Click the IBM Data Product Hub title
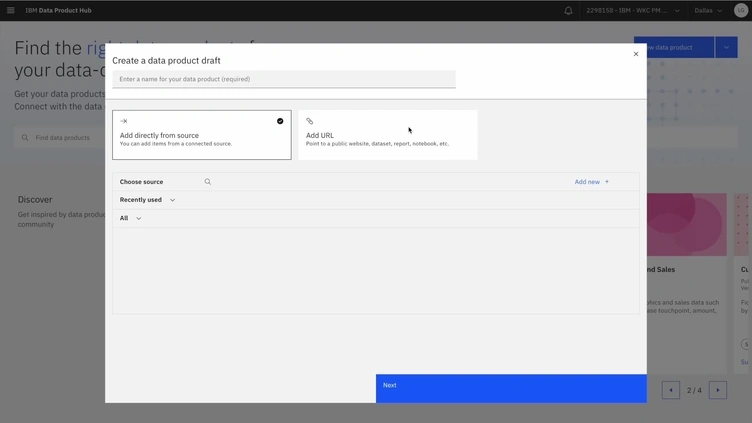Viewport: 752px width, 423px height. 58,11
